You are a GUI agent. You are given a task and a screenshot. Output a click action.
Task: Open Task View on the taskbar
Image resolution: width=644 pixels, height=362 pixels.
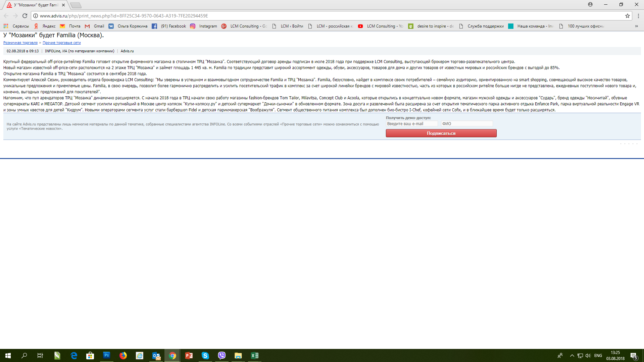(x=40, y=356)
